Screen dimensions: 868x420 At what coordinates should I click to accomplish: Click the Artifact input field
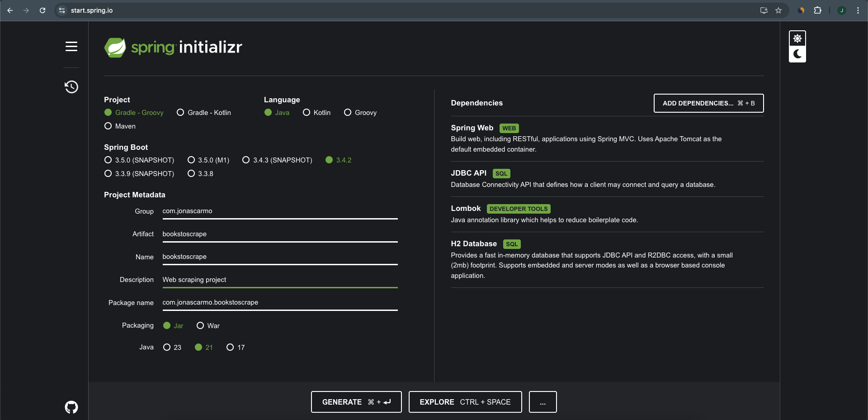click(280, 234)
